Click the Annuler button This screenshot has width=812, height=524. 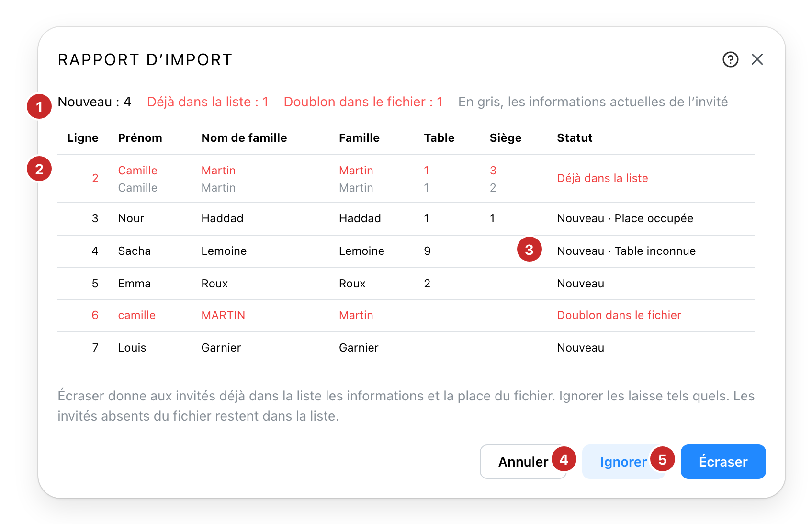click(523, 461)
